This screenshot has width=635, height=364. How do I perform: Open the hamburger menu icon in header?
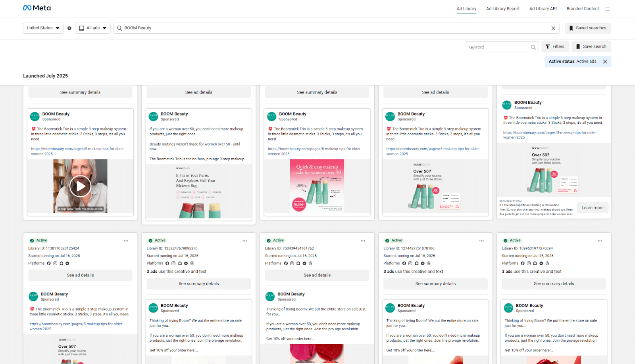(607, 9)
